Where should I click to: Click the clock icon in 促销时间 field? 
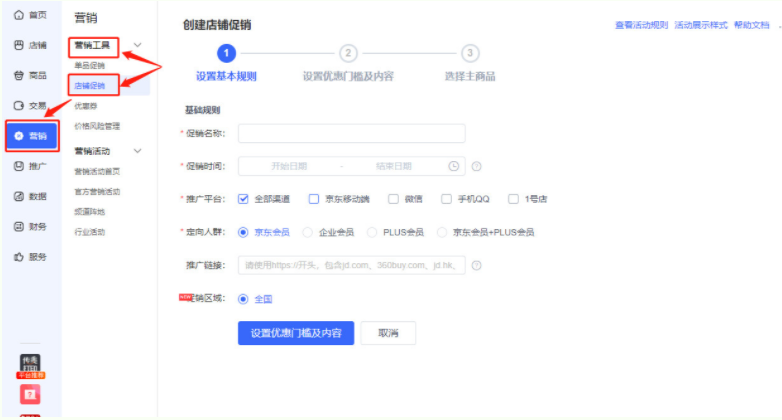453,166
